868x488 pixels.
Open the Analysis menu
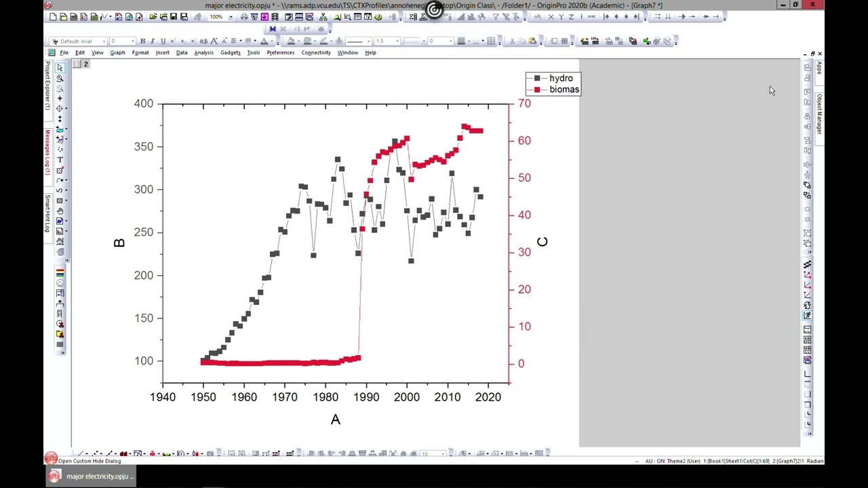pos(203,52)
